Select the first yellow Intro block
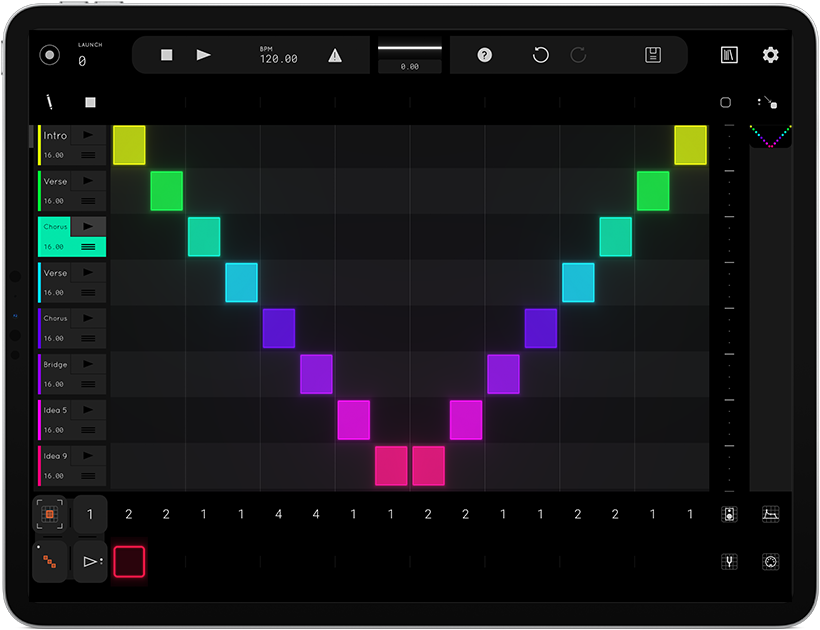The image size is (820, 630). (129, 145)
